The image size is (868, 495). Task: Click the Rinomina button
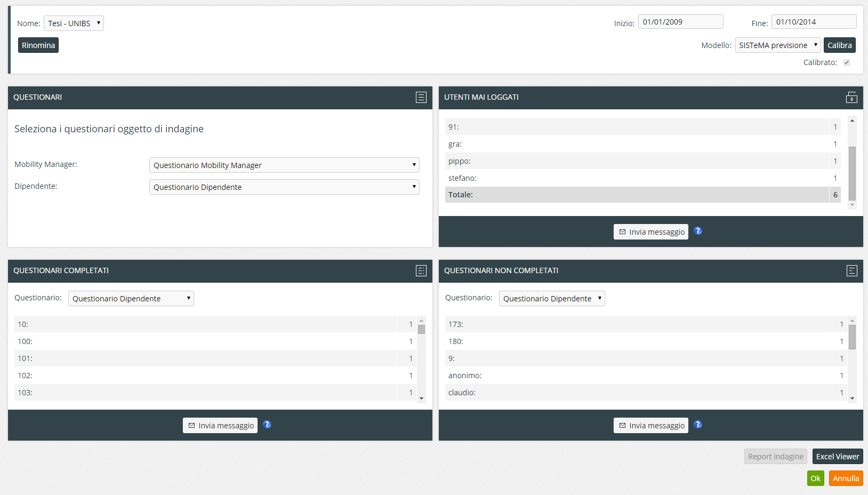[38, 45]
